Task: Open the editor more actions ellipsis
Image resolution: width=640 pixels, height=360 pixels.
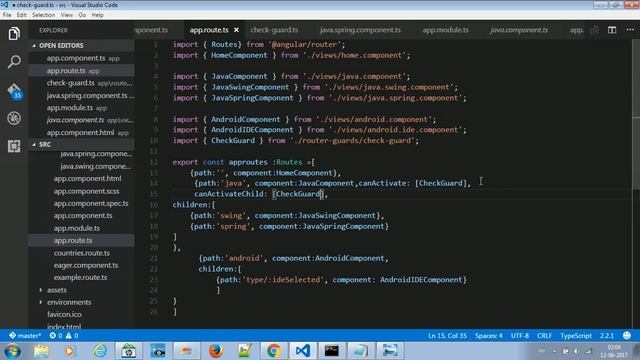Action: (x=630, y=30)
